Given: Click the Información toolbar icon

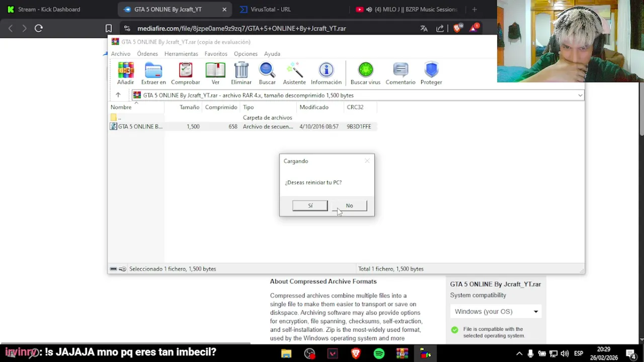Looking at the screenshot, I should [326, 73].
